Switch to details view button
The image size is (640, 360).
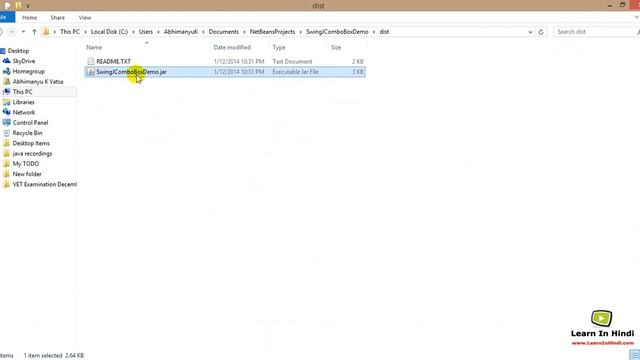634,356
